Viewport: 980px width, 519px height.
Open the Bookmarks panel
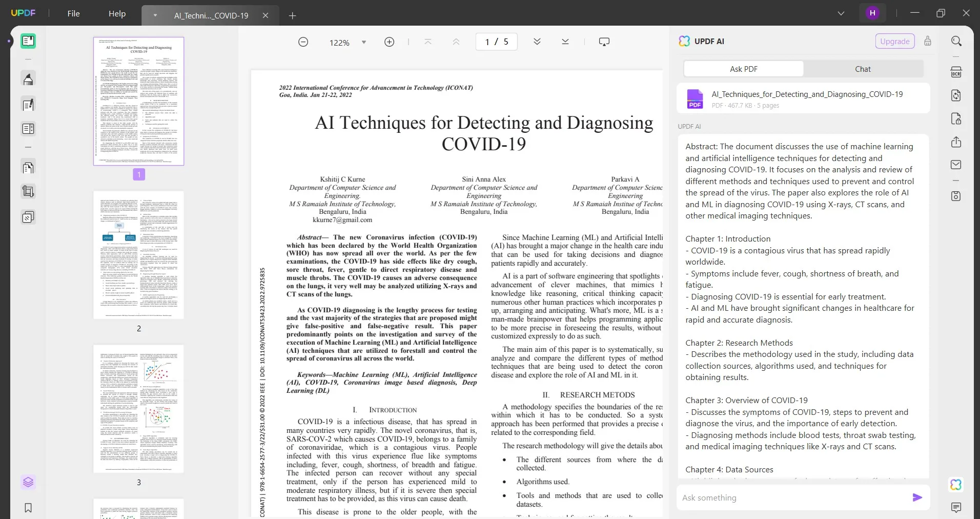(x=28, y=508)
